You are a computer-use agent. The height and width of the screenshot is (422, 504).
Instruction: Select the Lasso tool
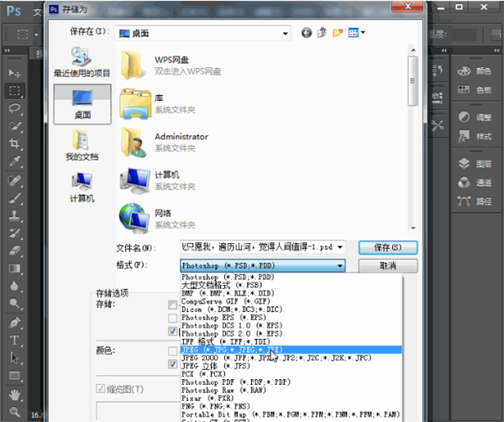[x=14, y=108]
